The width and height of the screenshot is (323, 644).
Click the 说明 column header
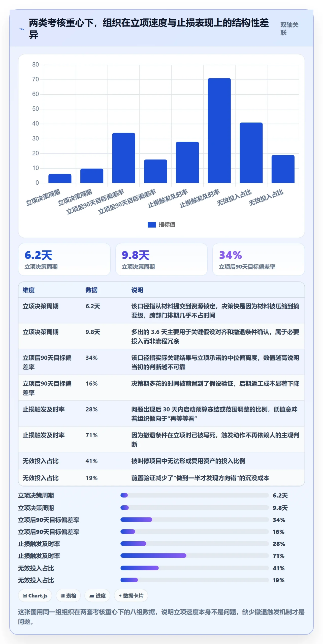(137, 290)
